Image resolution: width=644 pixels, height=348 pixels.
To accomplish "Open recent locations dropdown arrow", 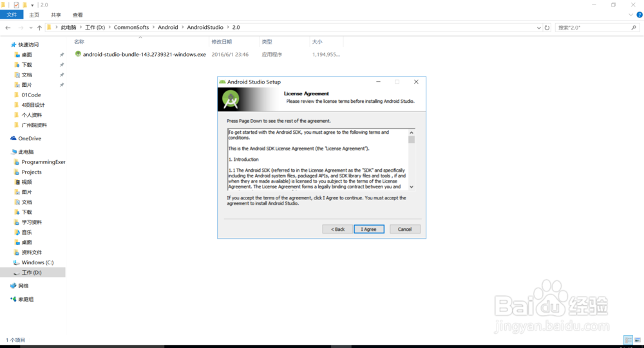I will coord(31,28).
